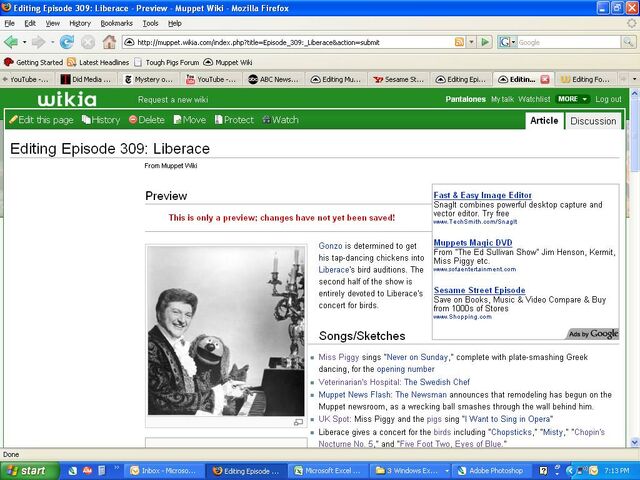This screenshot has width=640, height=480.
Task: Open the Tools menu
Action: [x=150, y=24]
